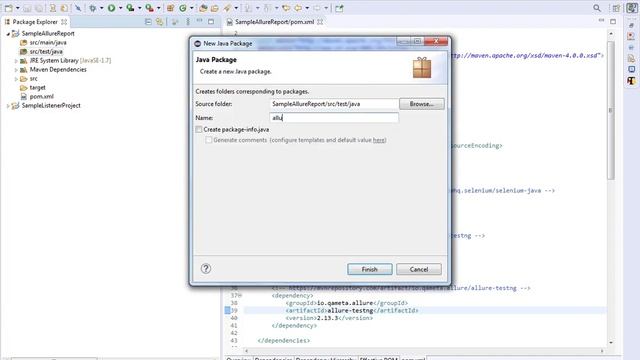640x360 pixels.
Task: Expand the JRE System Library node
Action: pos(16,61)
